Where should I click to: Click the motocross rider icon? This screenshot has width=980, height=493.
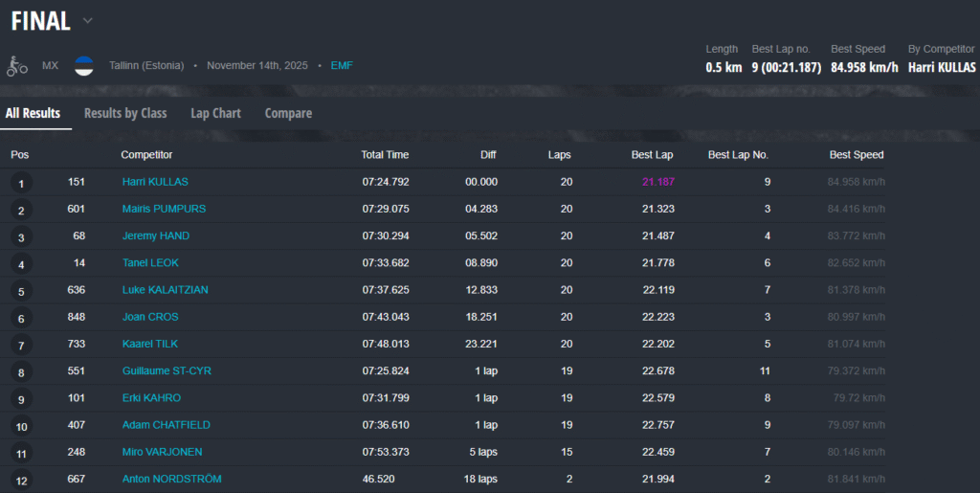17,66
